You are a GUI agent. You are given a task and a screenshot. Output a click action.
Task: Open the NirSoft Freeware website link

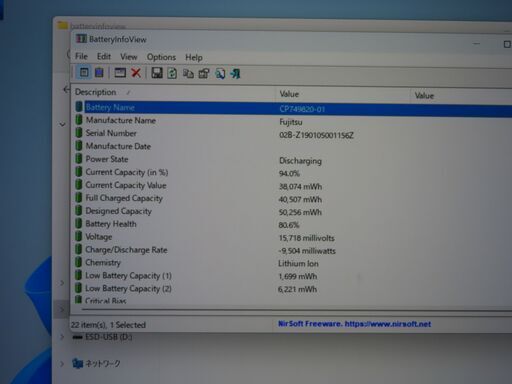point(355,324)
